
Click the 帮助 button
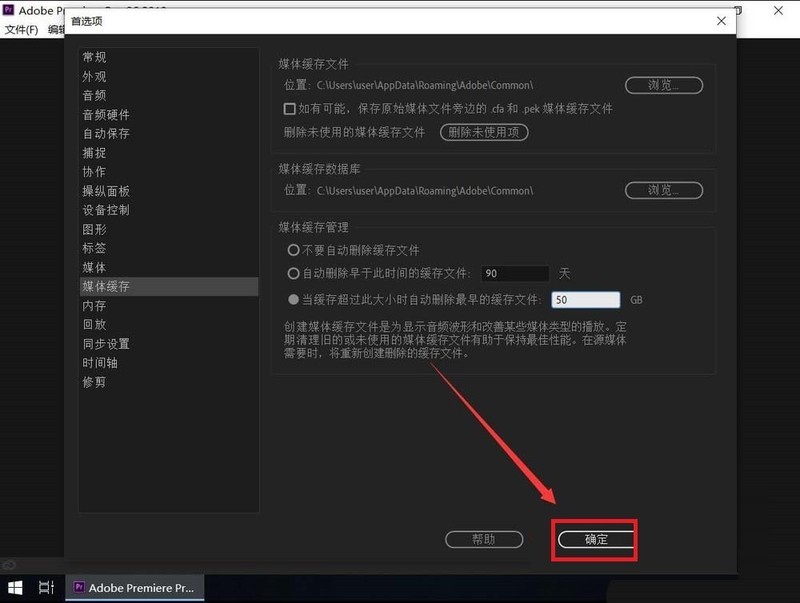484,539
